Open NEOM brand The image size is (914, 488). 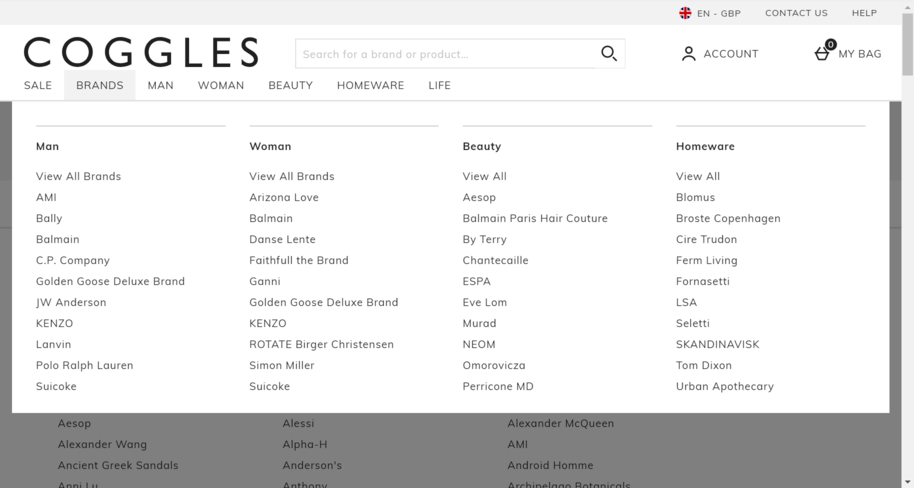479,344
